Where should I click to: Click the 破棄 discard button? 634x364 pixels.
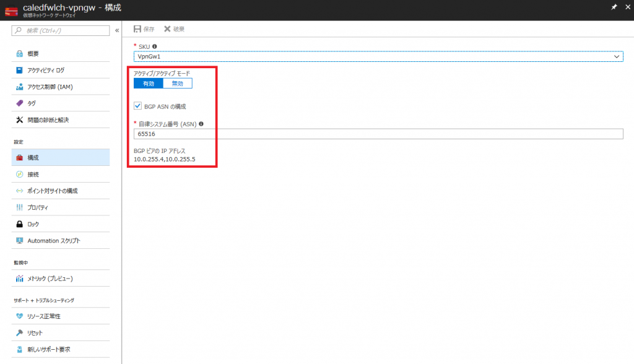coord(174,29)
